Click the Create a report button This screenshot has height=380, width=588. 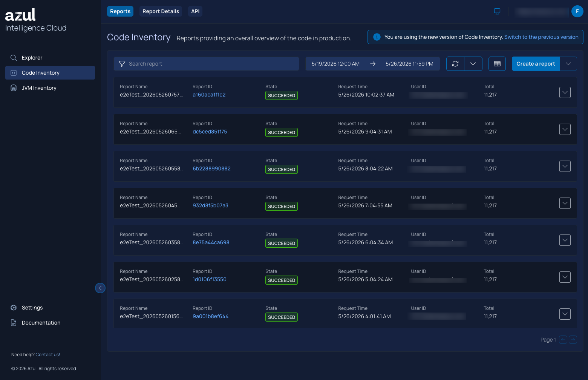[536, 64]
